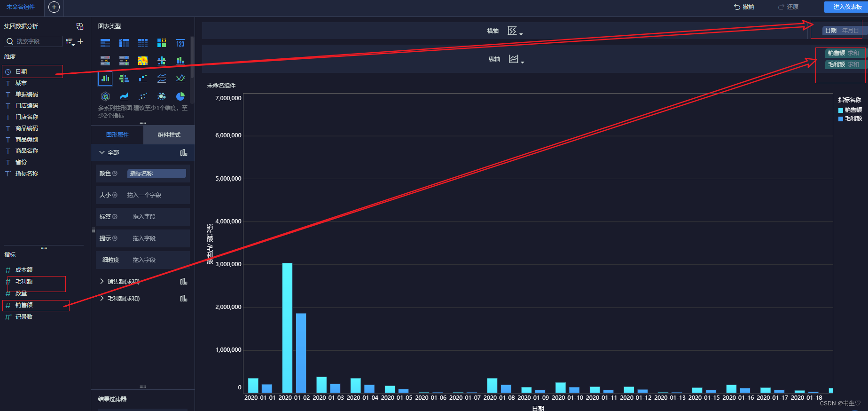868x411 pixels.
Task: Select the 城市 dimension field
Action: [x=21, y=83]
